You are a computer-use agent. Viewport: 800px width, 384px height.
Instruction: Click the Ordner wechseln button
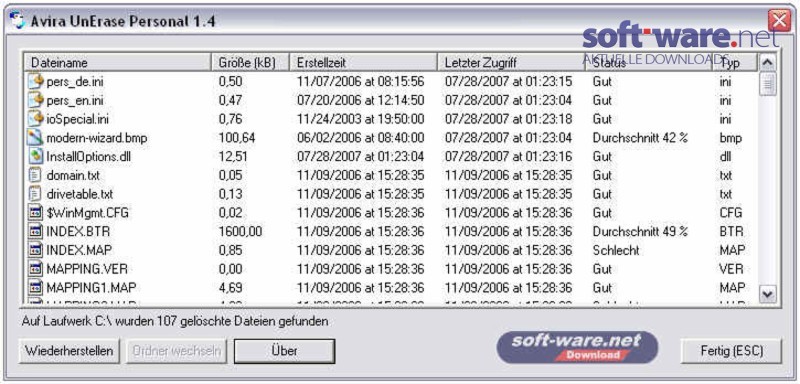[x=177, y=351]
